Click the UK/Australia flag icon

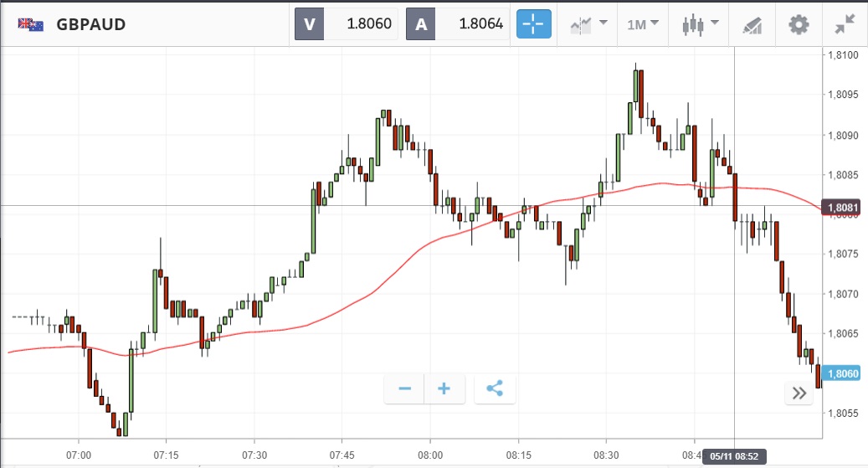coord(31,24)
